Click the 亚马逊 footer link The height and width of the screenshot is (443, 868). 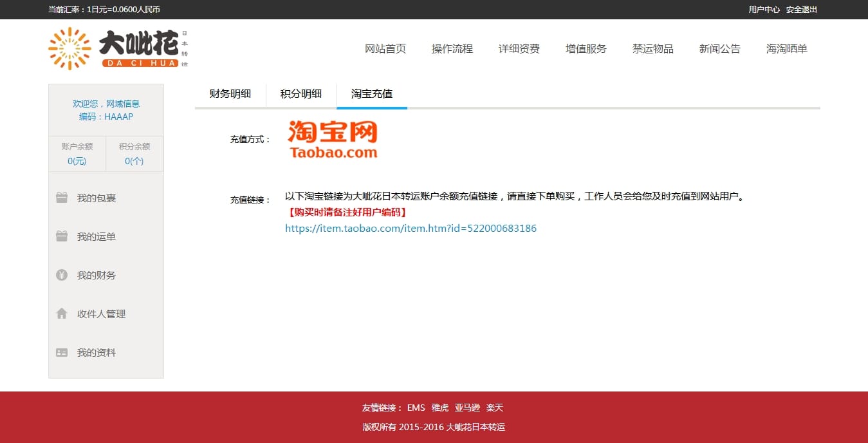468,408
